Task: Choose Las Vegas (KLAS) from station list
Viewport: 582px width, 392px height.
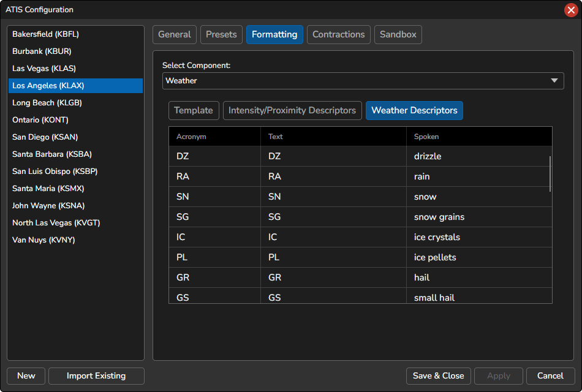Action: tap(44, 69)
